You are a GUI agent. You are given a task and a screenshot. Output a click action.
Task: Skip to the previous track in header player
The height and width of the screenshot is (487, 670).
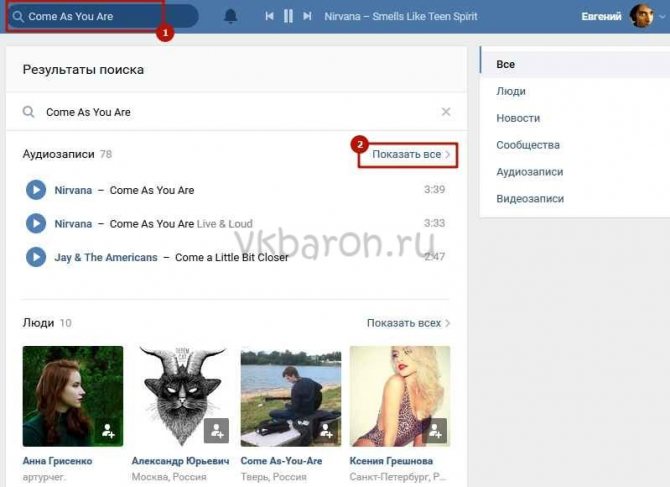pyautogui.click(x=269, y=16)
